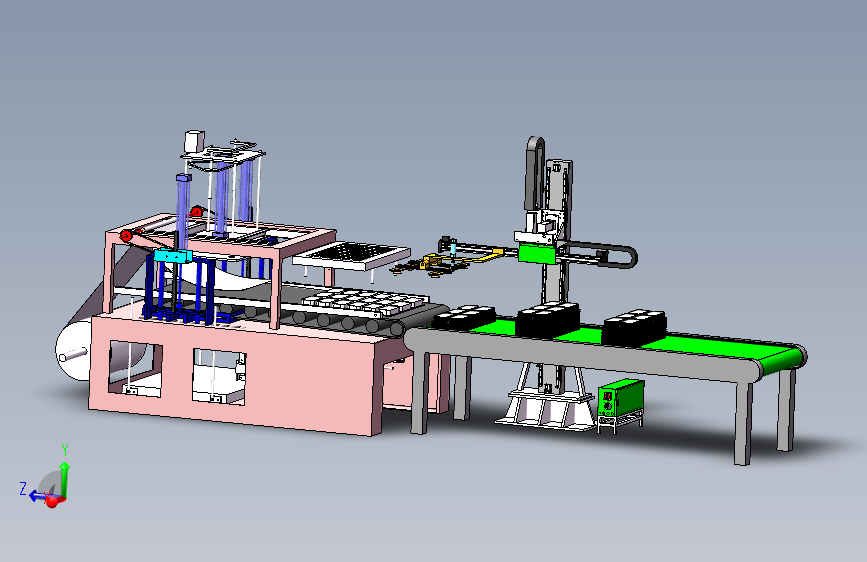867x562 pixels.
Task: Select the rightmost black tray on green conveyor
Action: tap(634, 328)
